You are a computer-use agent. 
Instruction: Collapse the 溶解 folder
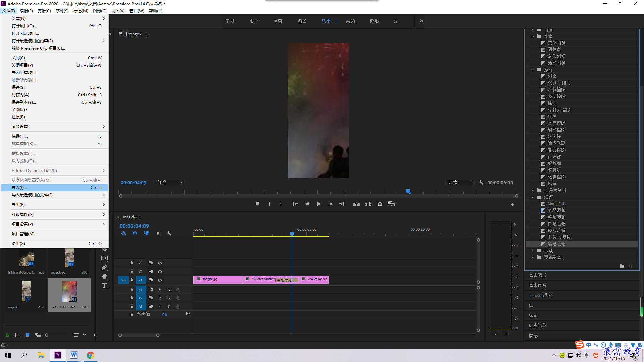coord(533,197)
